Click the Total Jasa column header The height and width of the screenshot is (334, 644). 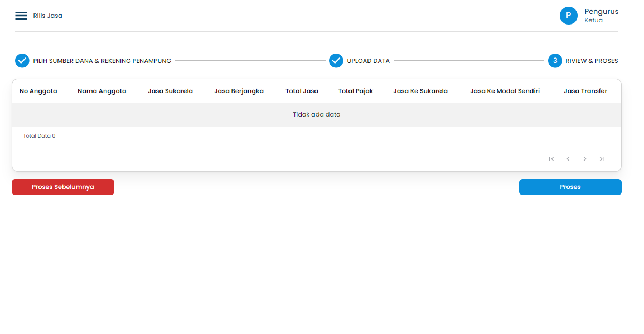(302, 91)
